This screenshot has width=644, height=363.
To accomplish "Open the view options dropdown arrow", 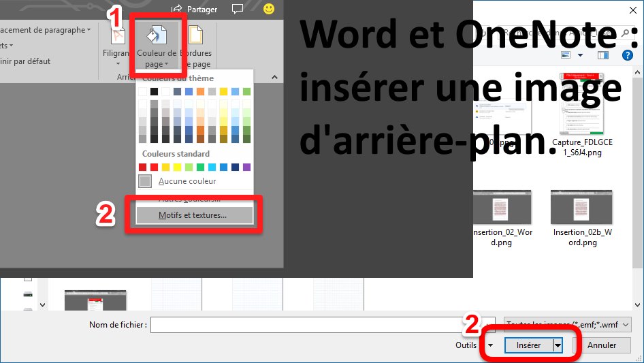I will pos(580,55).
